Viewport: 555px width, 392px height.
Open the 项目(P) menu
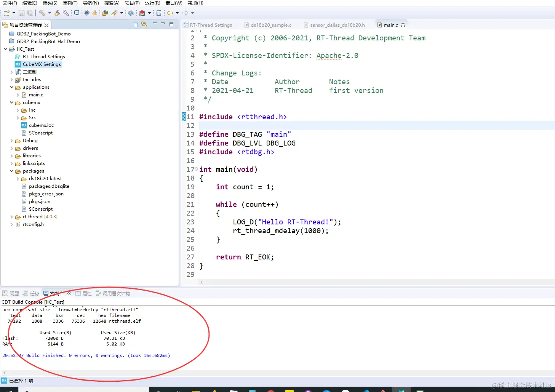point(132,3)
